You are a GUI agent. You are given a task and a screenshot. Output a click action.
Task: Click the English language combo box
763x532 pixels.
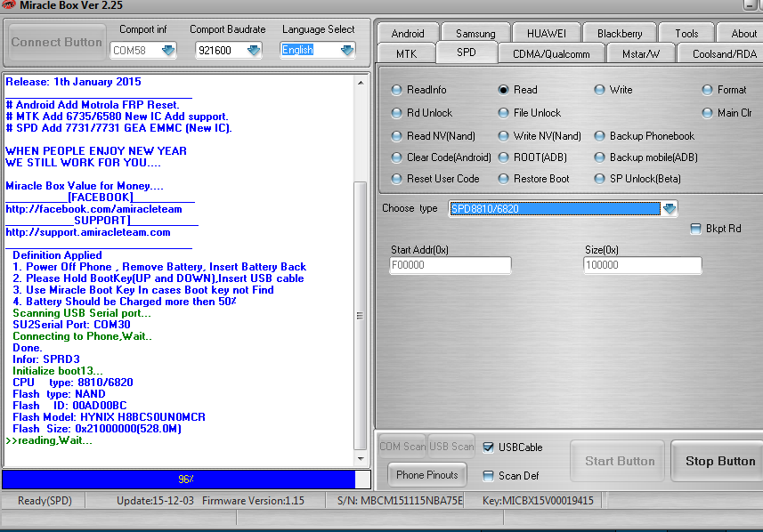click(317, 50)
